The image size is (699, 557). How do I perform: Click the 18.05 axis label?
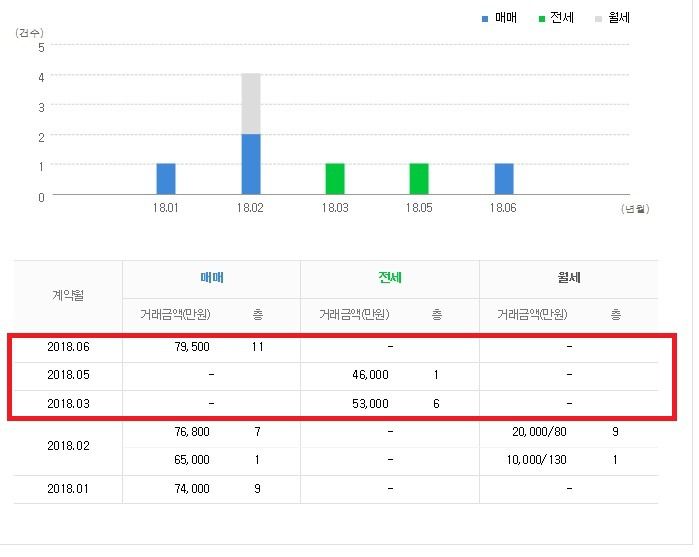point(419,208)
